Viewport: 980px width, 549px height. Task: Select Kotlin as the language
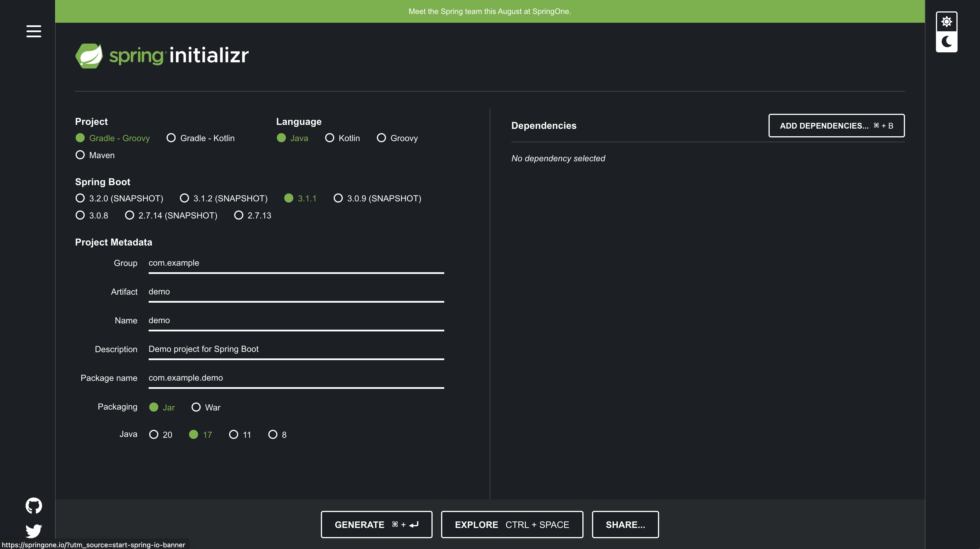coord(330,138)
